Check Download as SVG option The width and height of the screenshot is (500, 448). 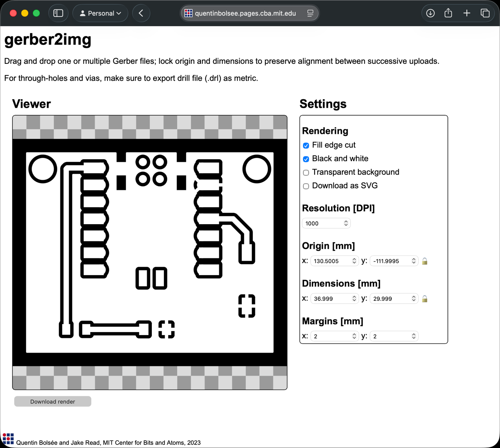pos(306,186)
